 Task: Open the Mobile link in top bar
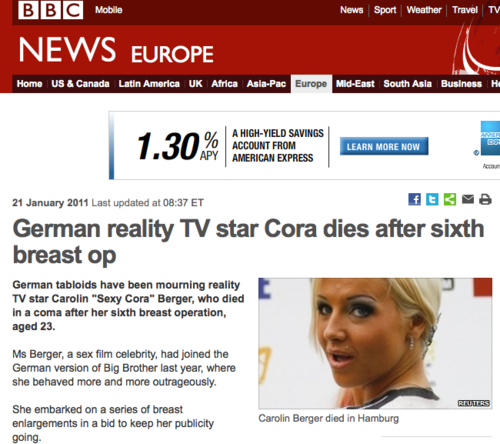[x=109, y=10]
